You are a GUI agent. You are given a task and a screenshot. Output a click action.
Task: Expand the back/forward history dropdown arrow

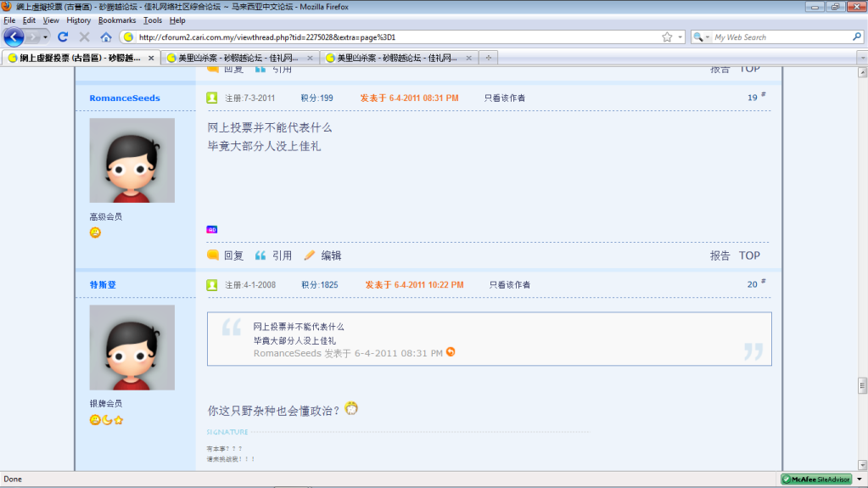pyautogui.click(x=46, y=37)
